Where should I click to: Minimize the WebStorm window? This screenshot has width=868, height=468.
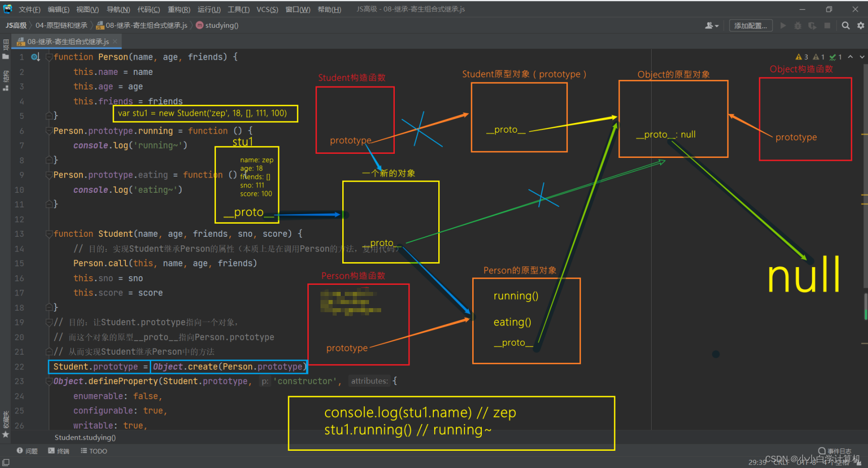point(802,9)
